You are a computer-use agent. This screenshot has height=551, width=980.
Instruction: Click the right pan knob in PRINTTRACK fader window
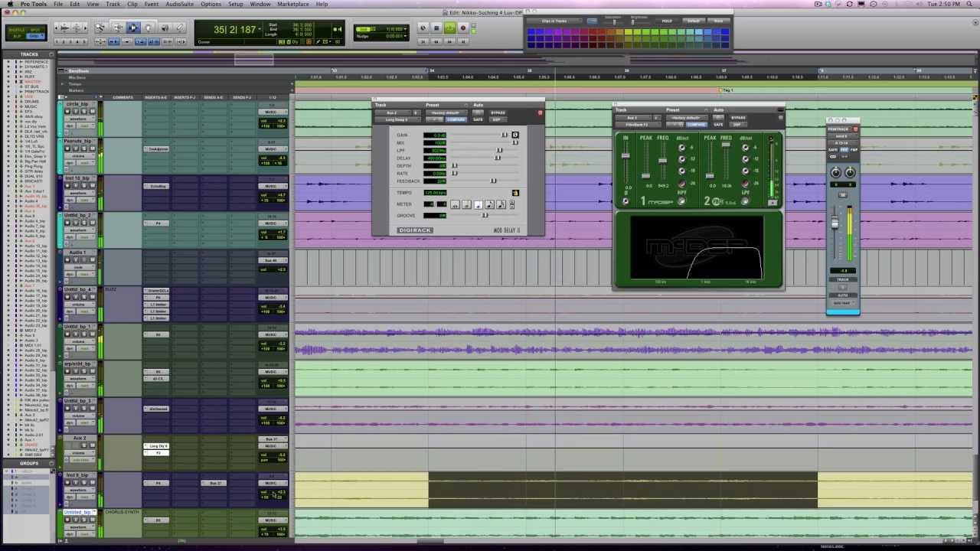click(849, 172)
